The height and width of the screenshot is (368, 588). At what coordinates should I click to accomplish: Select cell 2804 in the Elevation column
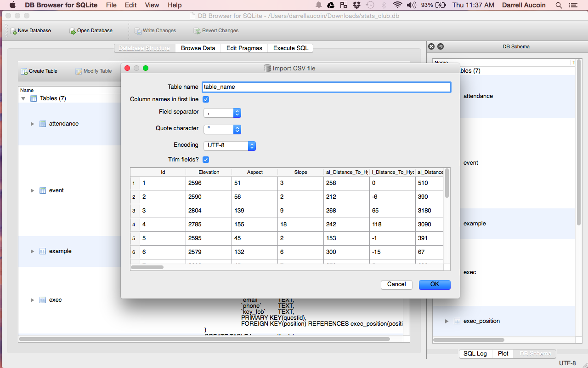(209, 211)
